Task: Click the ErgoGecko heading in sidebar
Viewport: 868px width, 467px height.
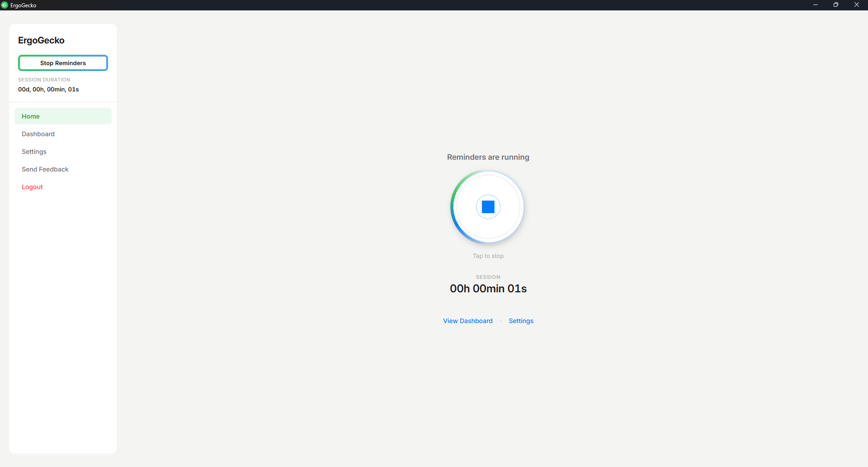Action: pyautogui.click(x=41, y=40)
